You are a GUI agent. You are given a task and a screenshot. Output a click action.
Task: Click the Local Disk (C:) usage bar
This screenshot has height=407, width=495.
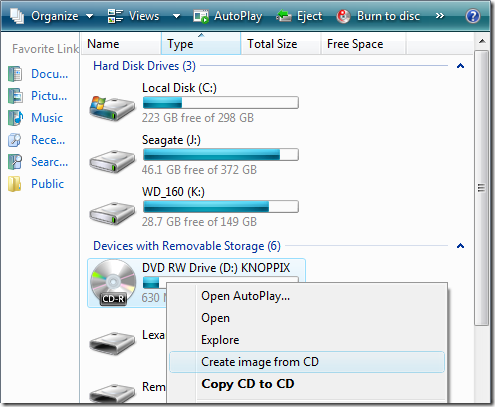point(221,103)
